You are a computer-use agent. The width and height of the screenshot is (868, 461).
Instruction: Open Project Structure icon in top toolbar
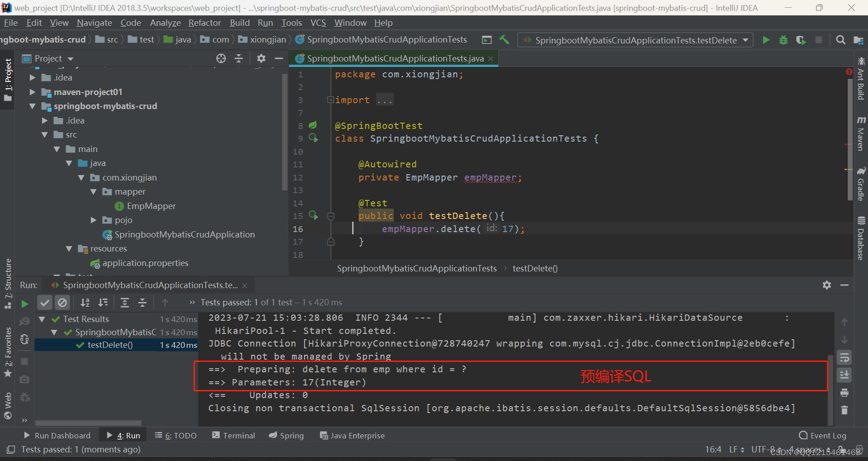click(858, 40)
